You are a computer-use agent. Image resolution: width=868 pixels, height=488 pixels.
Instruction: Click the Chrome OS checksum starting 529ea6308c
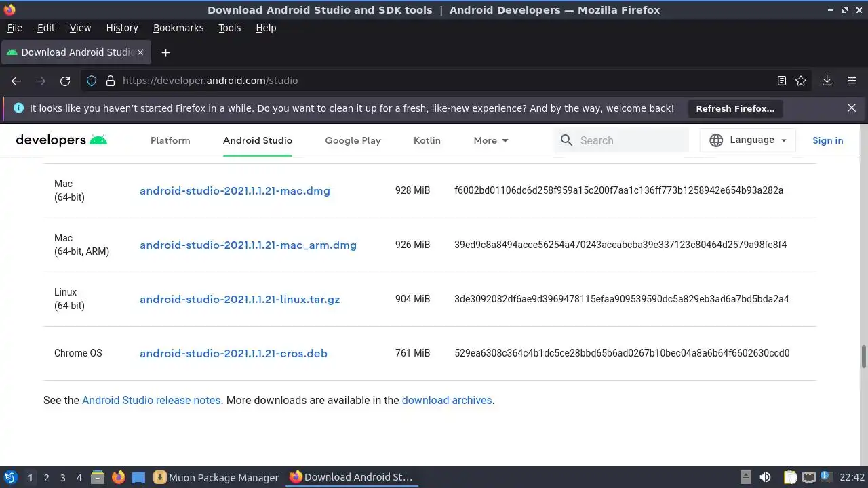pos(622,353)
